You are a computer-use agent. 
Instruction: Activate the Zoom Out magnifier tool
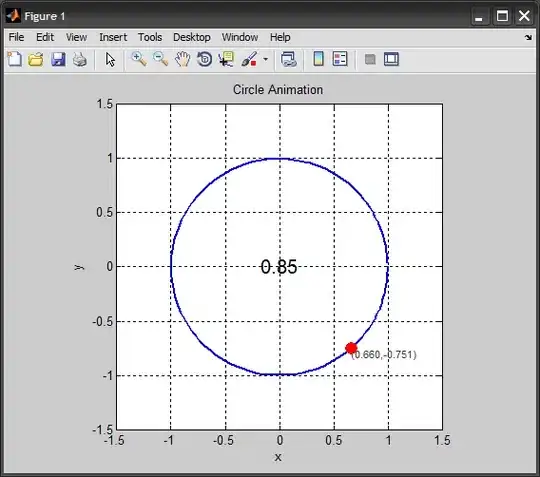click(x=160, y=59)
